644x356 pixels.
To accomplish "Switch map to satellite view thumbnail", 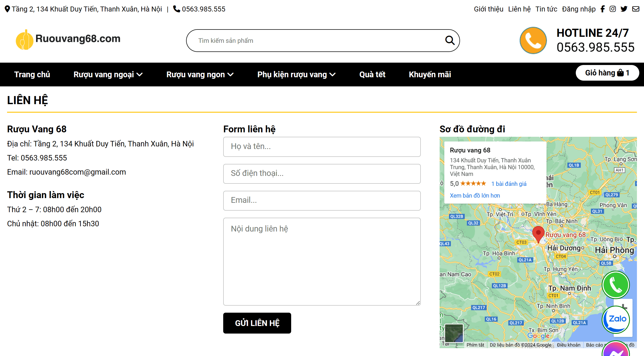I will (454, 333).
